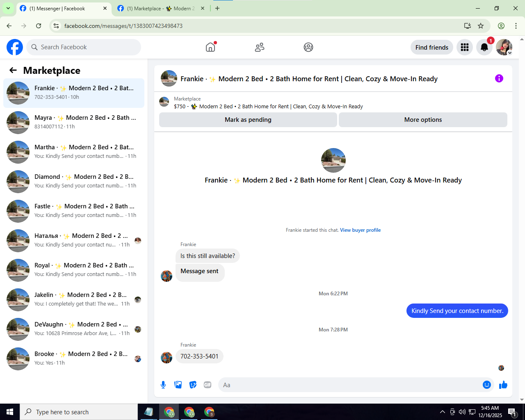This screenshot has width=525, height=420.
Task: Click the install app icon in address bar
Action: coord(467,26)
